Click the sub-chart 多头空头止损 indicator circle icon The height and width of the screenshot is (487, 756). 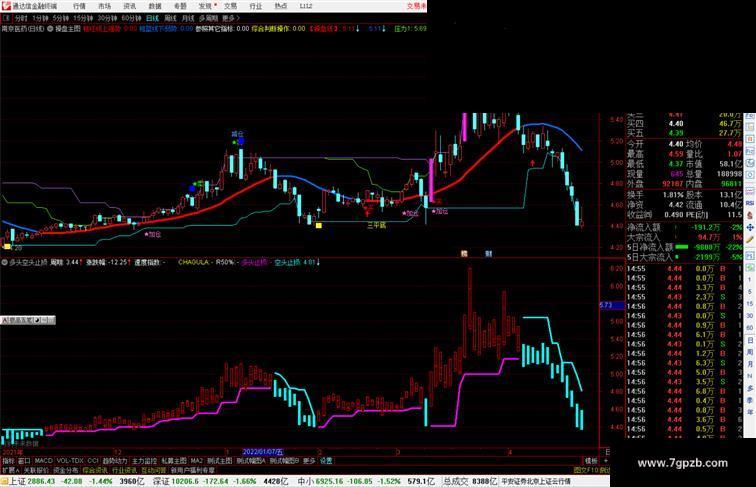[4, 263]
